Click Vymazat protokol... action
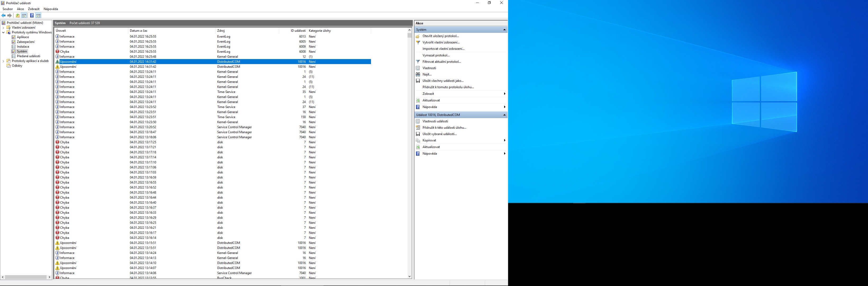This screenshot has width=868, height=286. pos(436,55)
